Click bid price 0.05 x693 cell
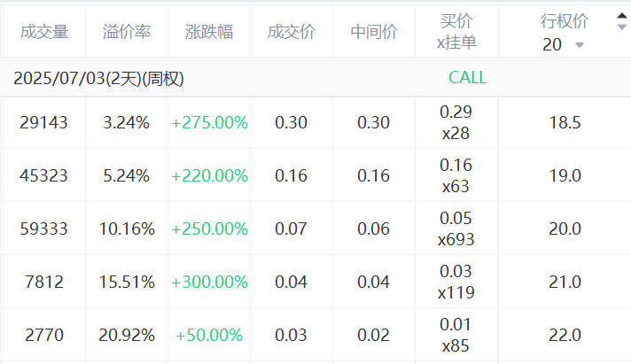The width and height of the screenshot is (631, 364). (x=456, y=228)
